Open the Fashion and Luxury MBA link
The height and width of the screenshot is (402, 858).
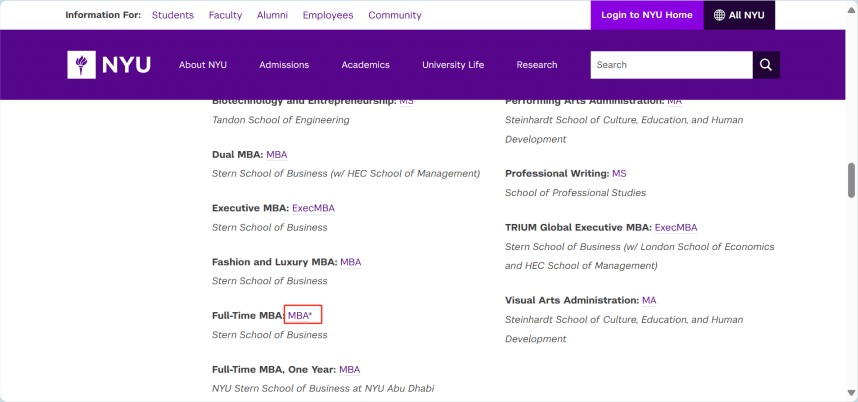pos(350,262)
